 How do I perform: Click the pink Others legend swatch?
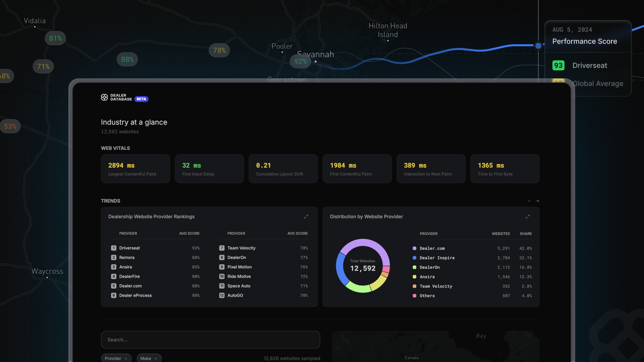click(415, 296)
